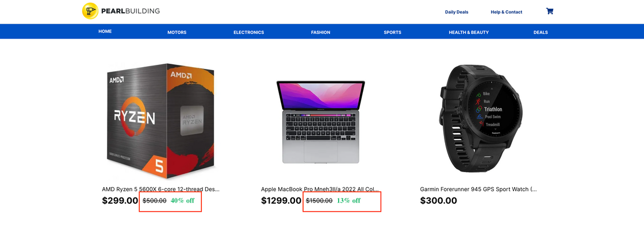This screenshot has width=644, height=233.
Task: Select the Garmin Forerunner watch image
Action: tap(480, 118)
